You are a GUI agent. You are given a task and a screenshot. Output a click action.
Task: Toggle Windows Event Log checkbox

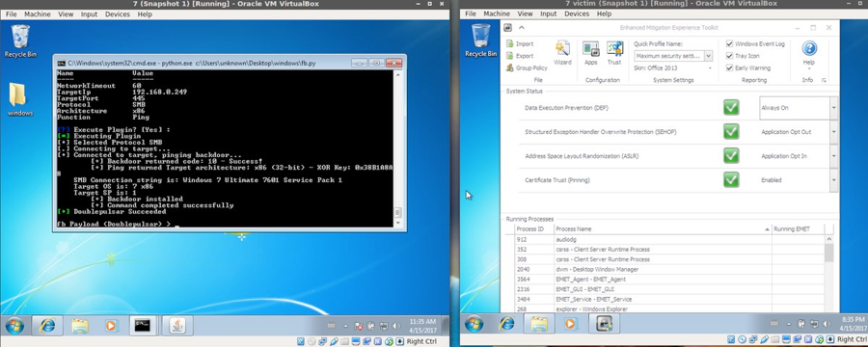(x=730, y=43)
